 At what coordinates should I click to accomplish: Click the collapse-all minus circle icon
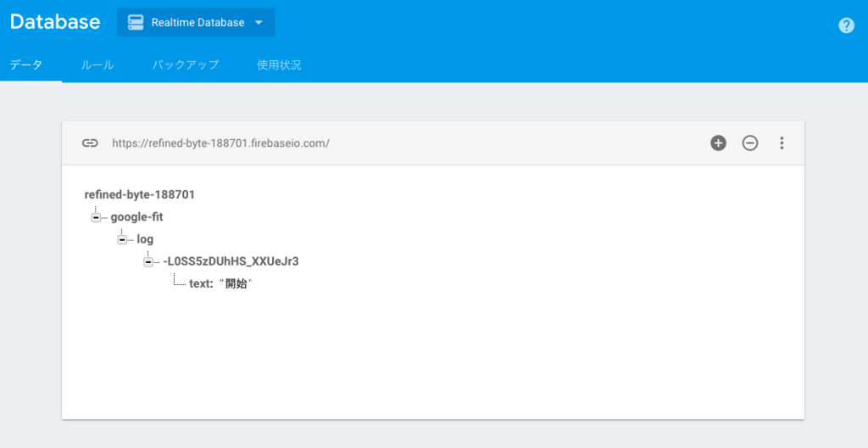tap(749, 143)
